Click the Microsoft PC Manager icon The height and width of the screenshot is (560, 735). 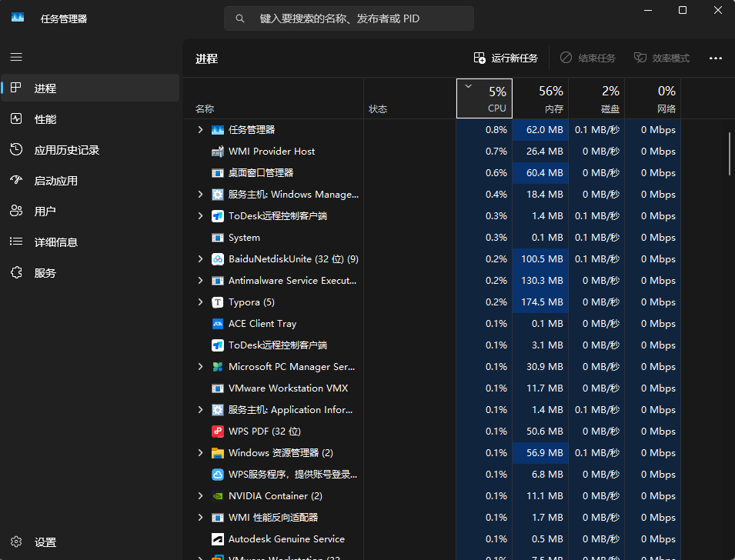point(218,367)
